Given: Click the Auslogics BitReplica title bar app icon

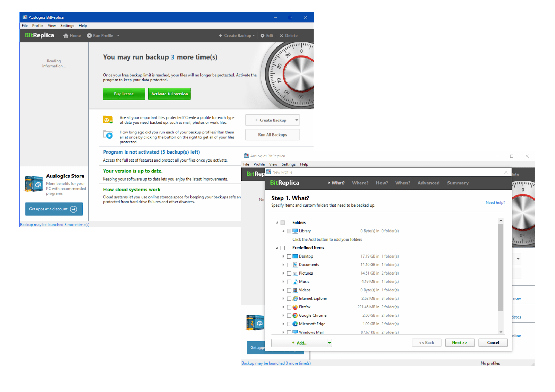Looking at the screenshot, I should [x=25, y=17].
